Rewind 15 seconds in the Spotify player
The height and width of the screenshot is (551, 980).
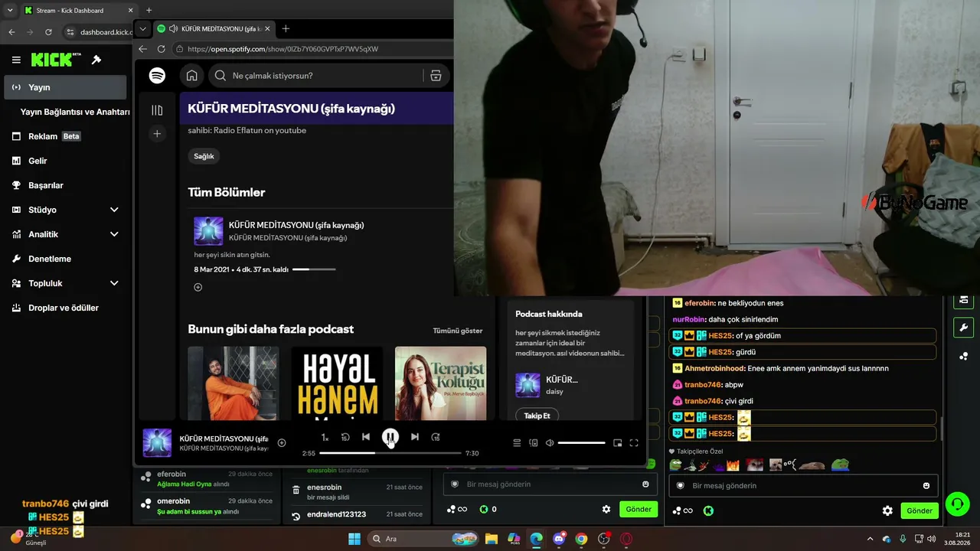tap(345, 437)
